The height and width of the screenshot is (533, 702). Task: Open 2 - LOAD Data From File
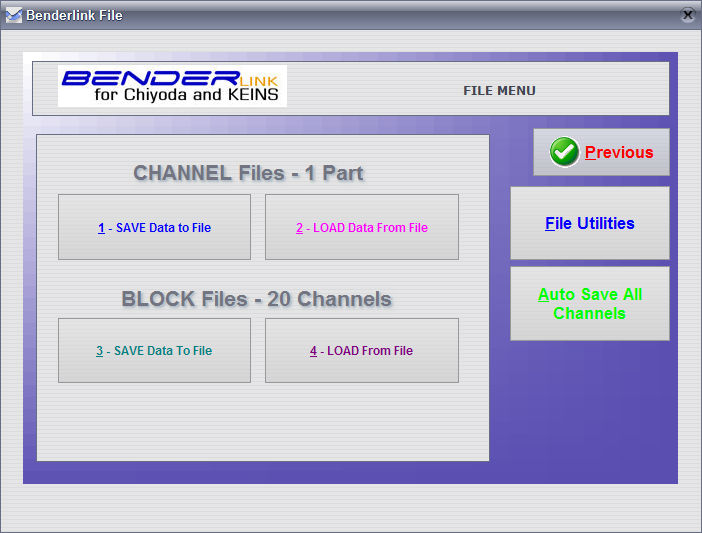point(361,227)
